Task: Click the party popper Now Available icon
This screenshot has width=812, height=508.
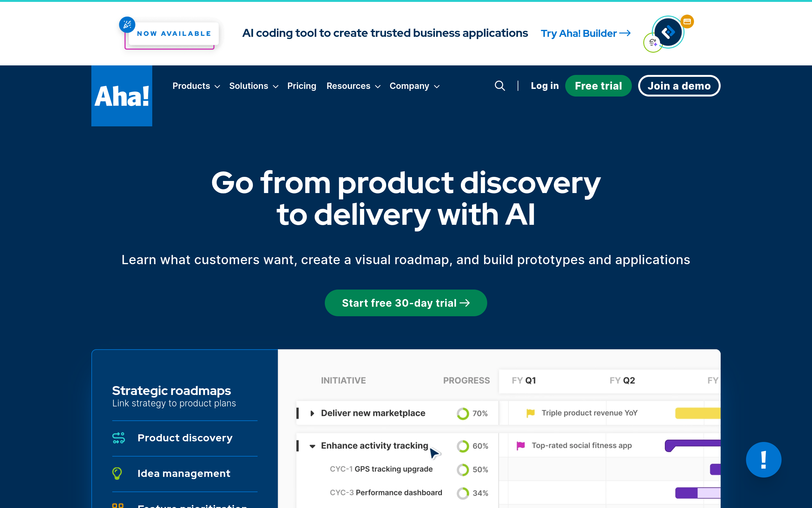Action: (127, 24)
